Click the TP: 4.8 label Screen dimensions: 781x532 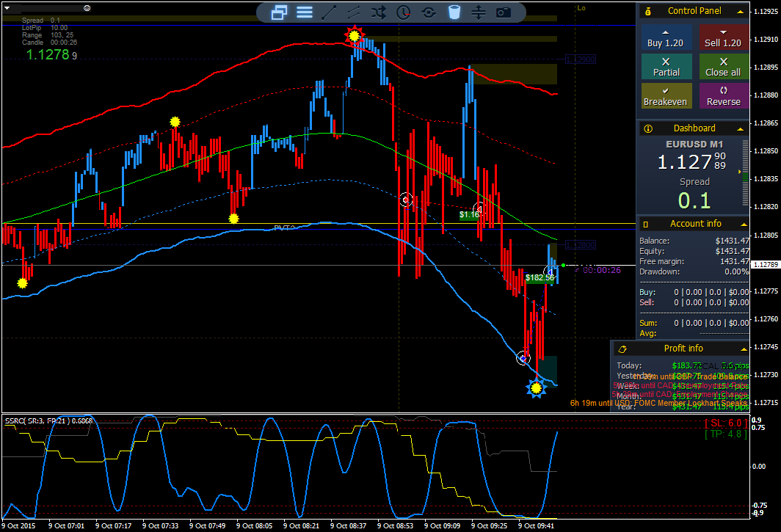tap(726, 434)
